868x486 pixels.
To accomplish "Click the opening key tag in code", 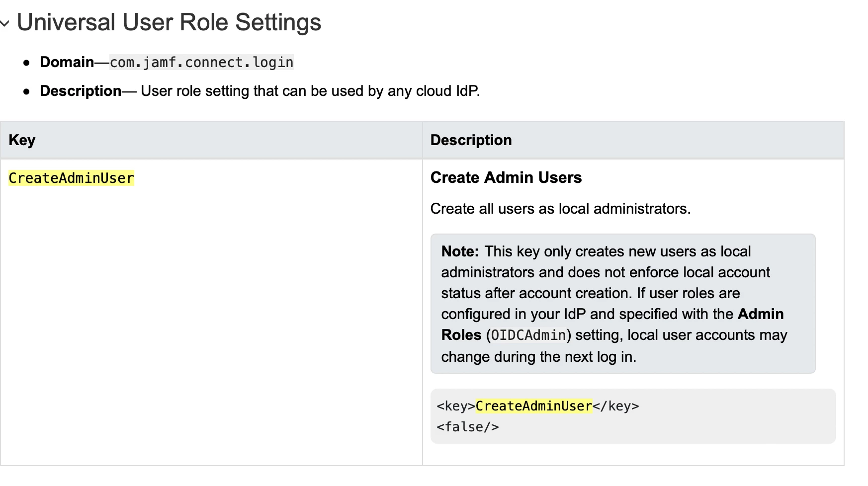I will [456, 406].
